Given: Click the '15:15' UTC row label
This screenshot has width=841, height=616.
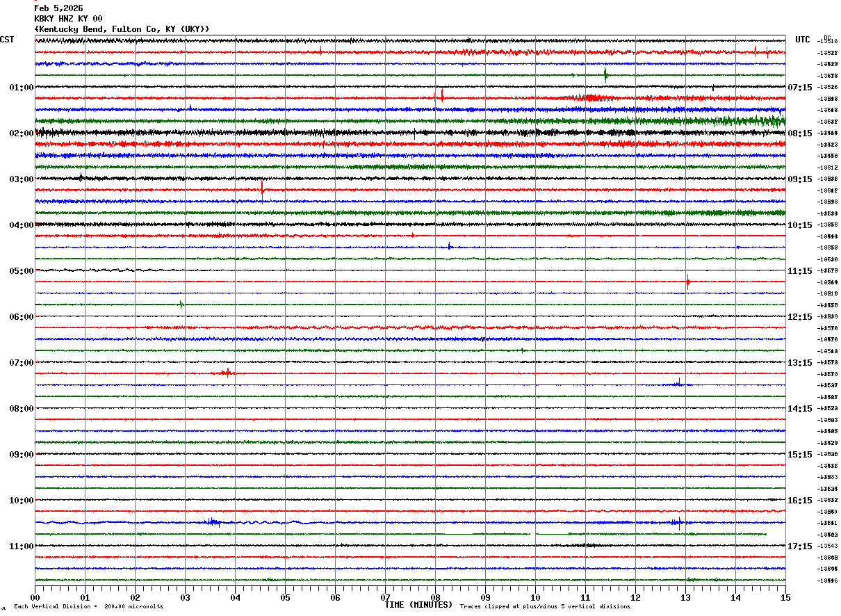Looking at the screenshot, I should (800, 454).
